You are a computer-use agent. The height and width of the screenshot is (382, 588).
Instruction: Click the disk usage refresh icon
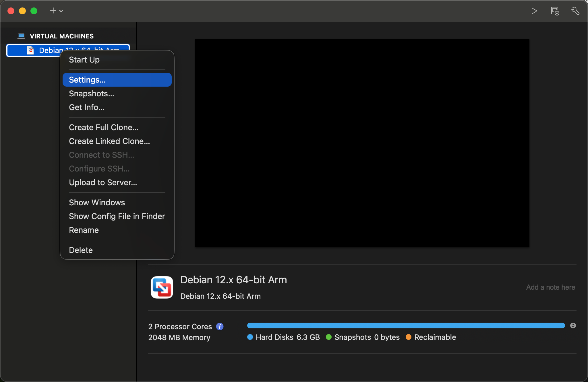coord(573,326)
